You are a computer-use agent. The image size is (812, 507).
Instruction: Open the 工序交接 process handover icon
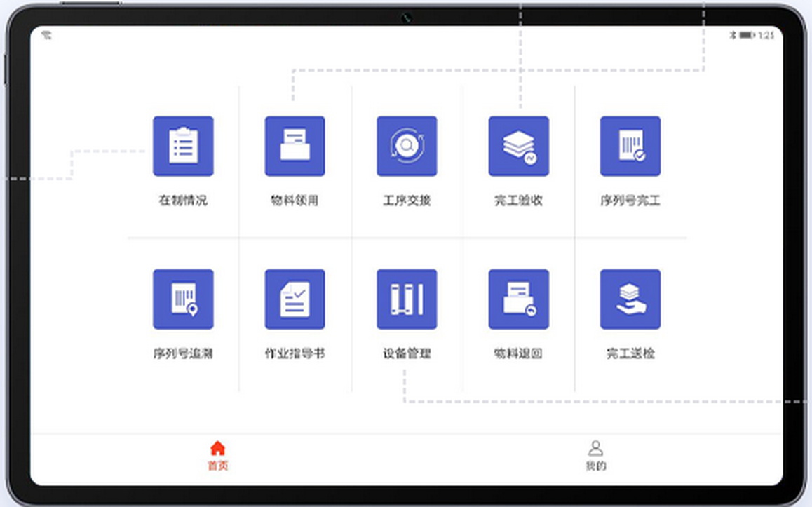(x=407, y=146)
